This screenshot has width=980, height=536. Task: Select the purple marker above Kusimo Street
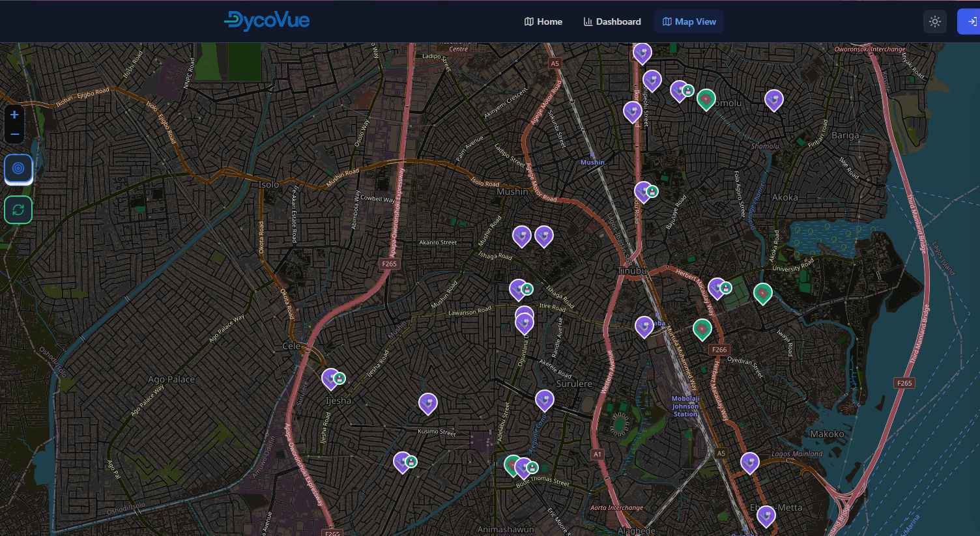pos(427,404)
